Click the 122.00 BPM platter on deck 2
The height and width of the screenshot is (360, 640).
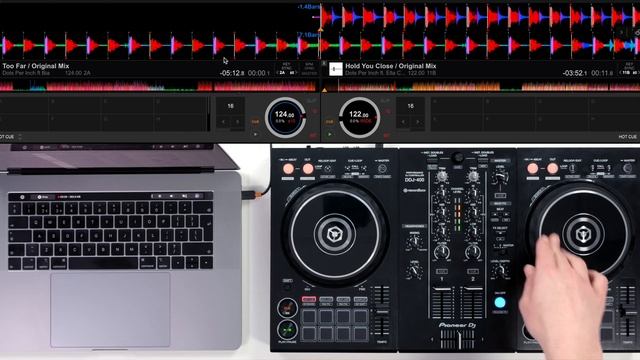359,118
